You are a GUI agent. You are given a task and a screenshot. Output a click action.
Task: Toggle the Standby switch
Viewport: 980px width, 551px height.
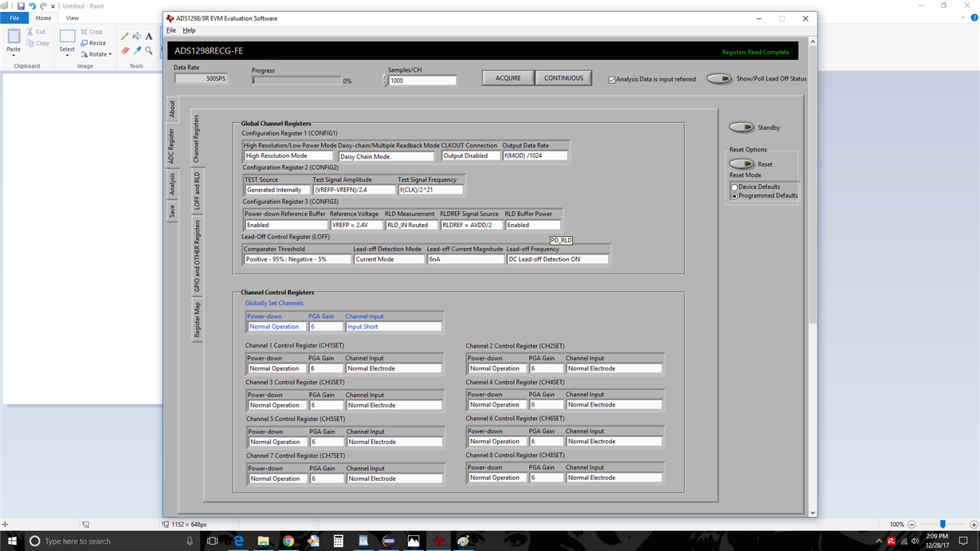(x=742, y=128)
